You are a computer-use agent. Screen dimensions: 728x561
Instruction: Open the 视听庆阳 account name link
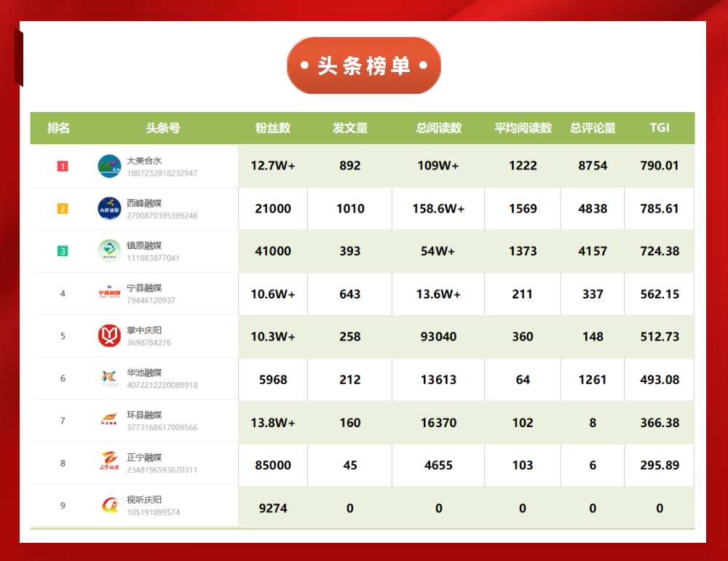pyautogui.click(x=144, y=500)
